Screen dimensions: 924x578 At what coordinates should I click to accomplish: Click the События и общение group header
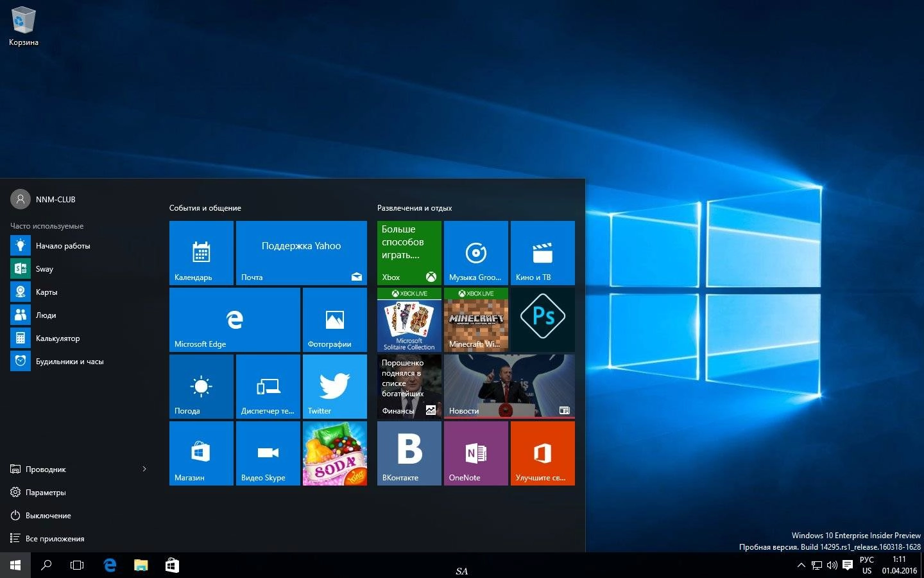205,208
